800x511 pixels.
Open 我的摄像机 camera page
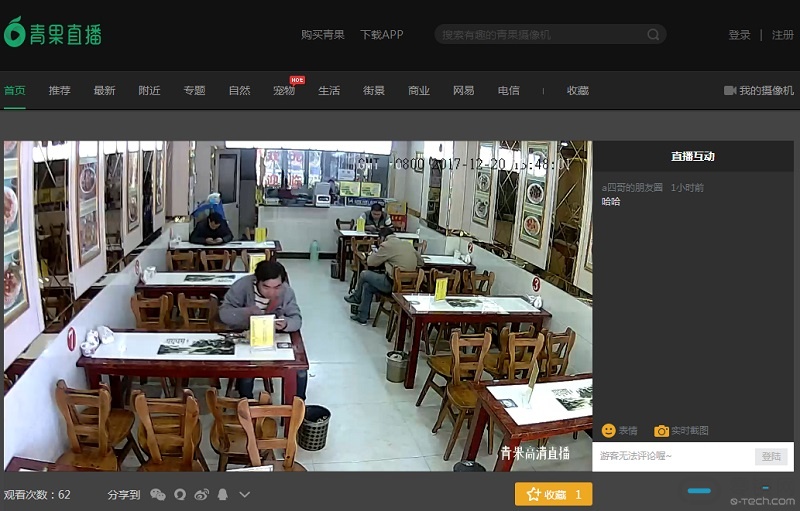759,91
